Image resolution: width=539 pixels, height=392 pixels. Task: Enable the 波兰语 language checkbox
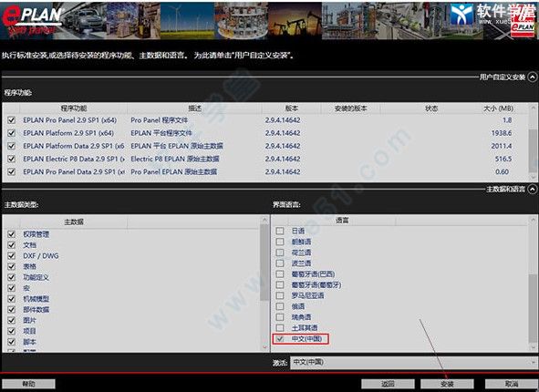pyautogui.click(x=280, y=263)
